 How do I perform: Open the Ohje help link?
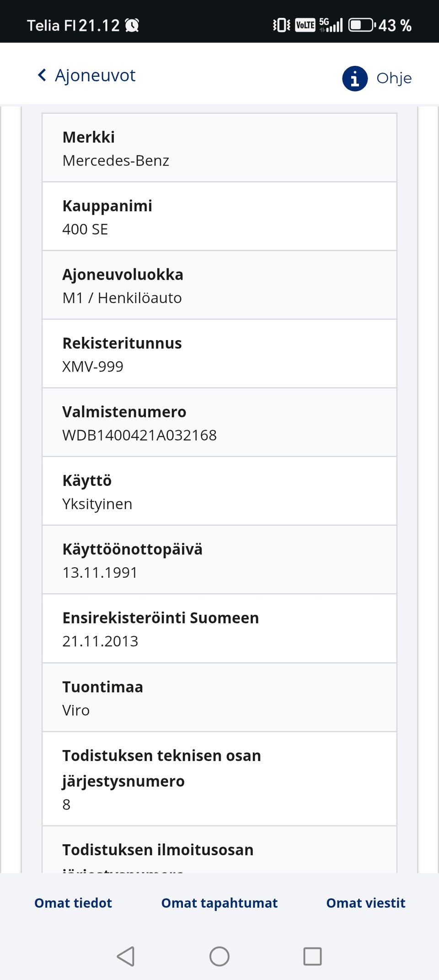coord(394,78)
